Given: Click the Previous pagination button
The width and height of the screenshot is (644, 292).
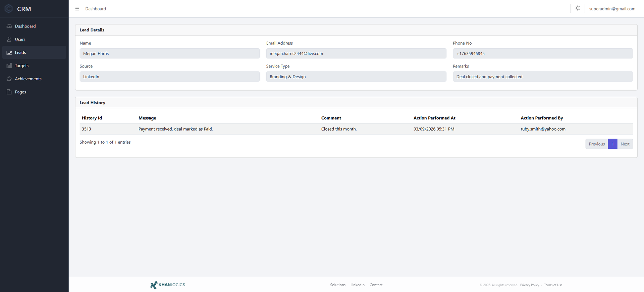Looking at the screenshot, I should click(x=597, y=144).
